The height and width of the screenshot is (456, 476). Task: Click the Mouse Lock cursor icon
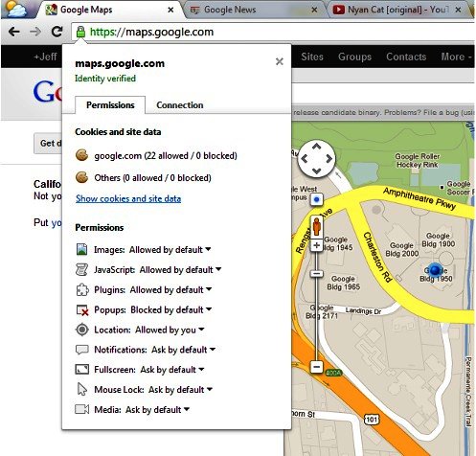[82, 390]
